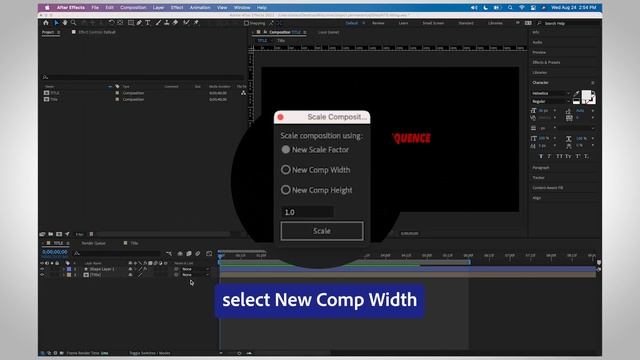
Task: Click the Motion Blur icon in timeline
Action: coord(198,253)
